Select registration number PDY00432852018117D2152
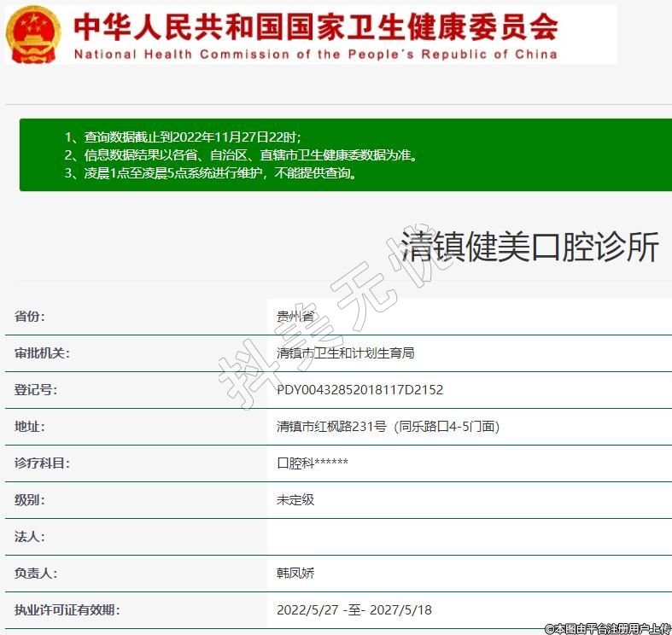The height and width of the screenshot is (635, 672). pyautogui.click(x=359, y=390)
